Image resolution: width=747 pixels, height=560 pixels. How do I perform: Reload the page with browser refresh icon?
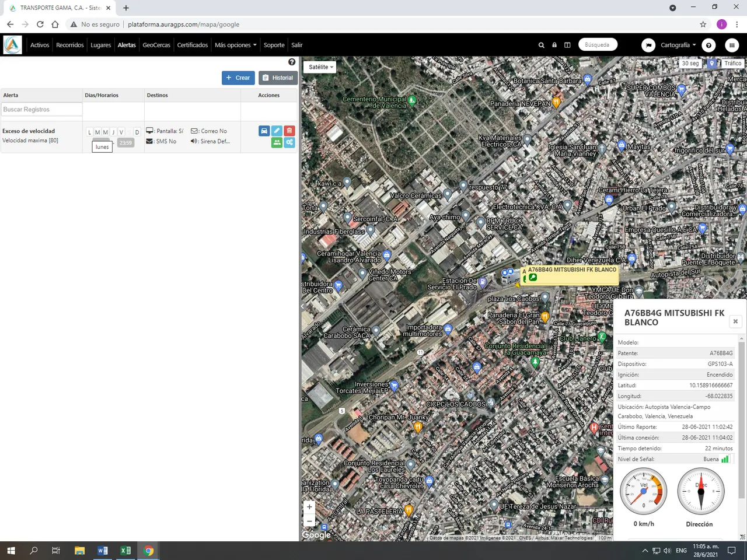(x=40, y=24)
